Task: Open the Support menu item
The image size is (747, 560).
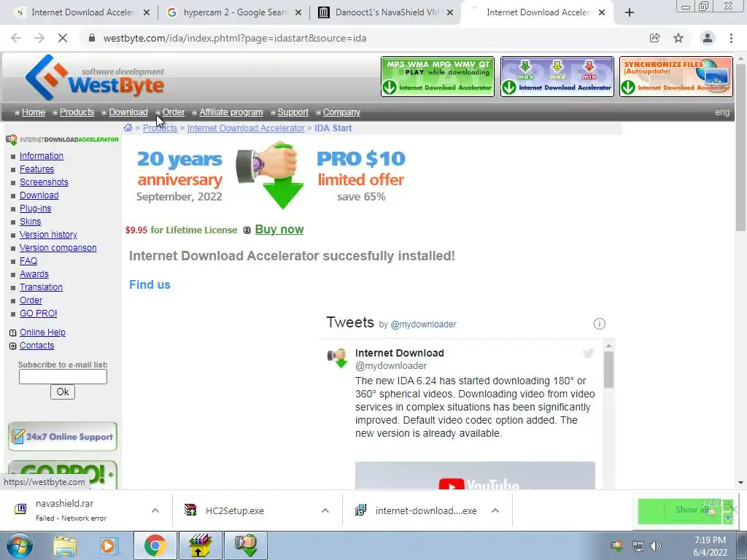Action: 293,112
